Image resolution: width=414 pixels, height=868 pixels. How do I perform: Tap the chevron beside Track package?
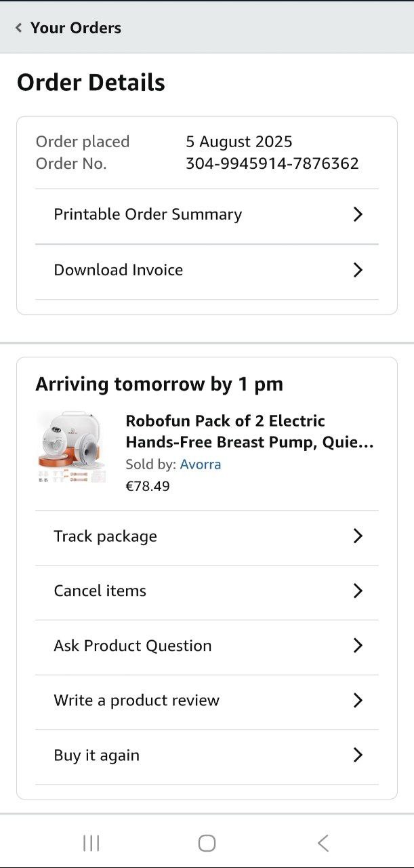point(358,536)
